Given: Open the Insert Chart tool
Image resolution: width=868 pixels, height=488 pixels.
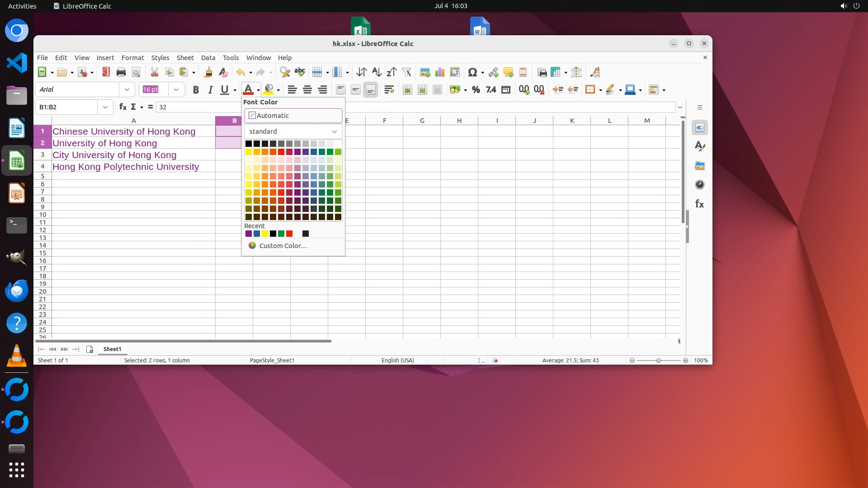Looking at the screenshot, I should 439,72.
